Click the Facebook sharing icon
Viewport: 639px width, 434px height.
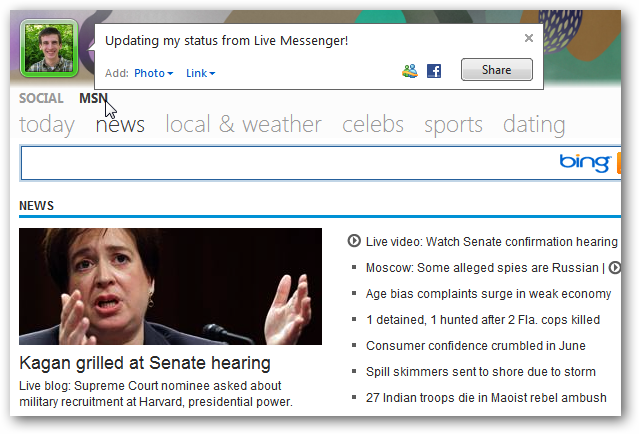(x=434, y=71)
